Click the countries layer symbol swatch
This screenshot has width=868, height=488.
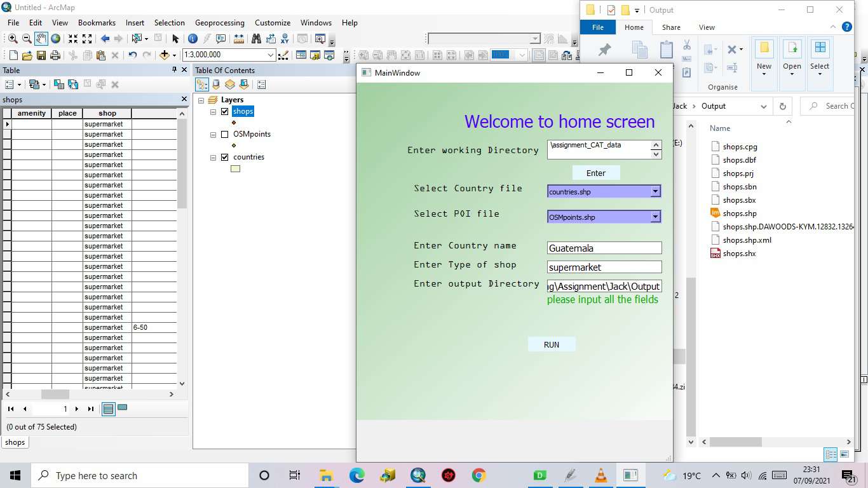[235, 168]
